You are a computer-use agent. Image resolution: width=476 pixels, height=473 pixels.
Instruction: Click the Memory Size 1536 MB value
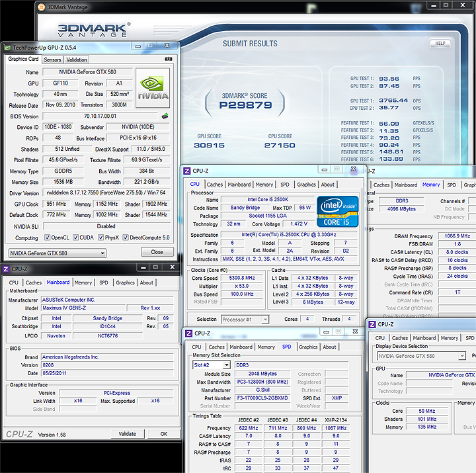tap(63, 182)
